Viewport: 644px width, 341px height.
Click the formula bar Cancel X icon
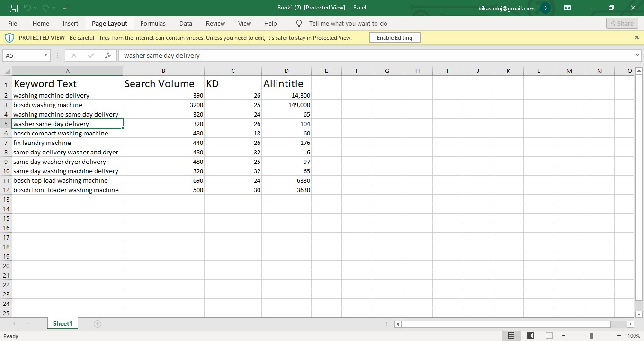pyautogui.click(x=73, y=55)
